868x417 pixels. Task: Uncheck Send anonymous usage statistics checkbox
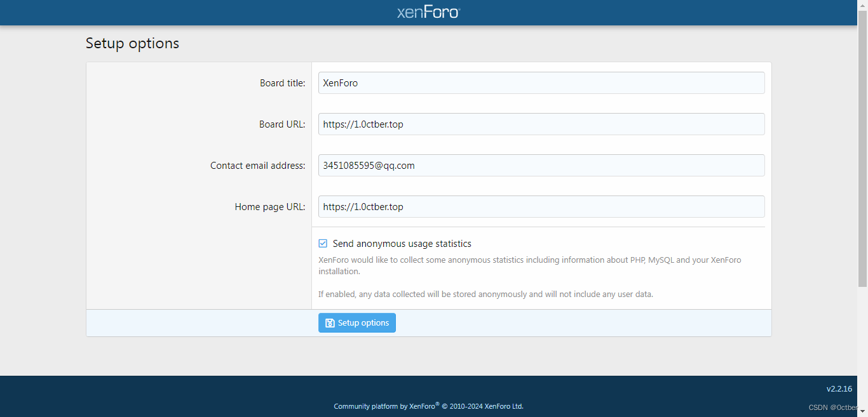323,243
